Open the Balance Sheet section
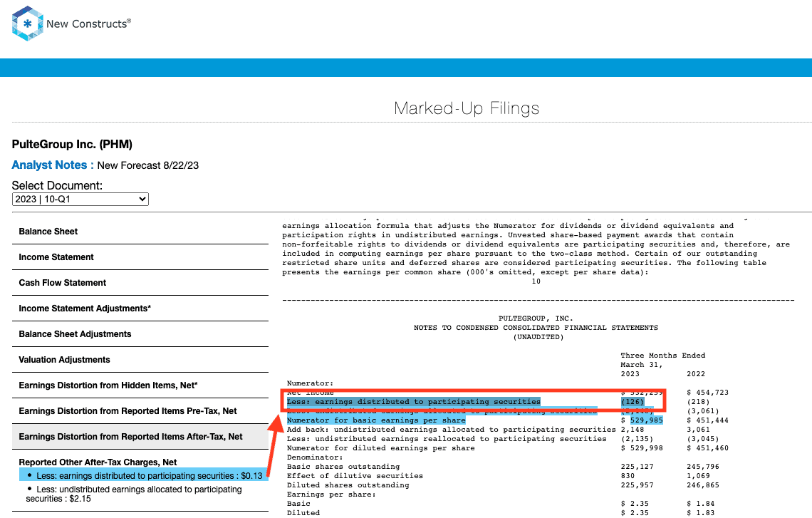The image size is (812, 518). [x=140, y=232]
